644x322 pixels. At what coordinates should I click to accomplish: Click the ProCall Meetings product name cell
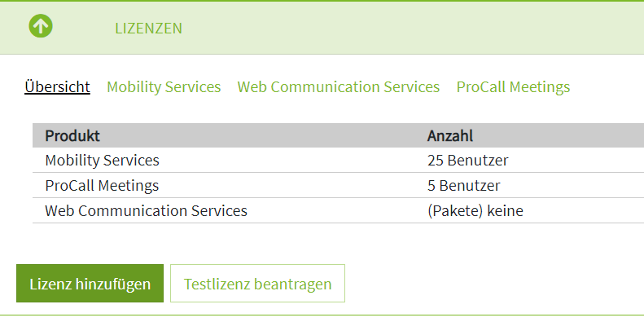102,186
